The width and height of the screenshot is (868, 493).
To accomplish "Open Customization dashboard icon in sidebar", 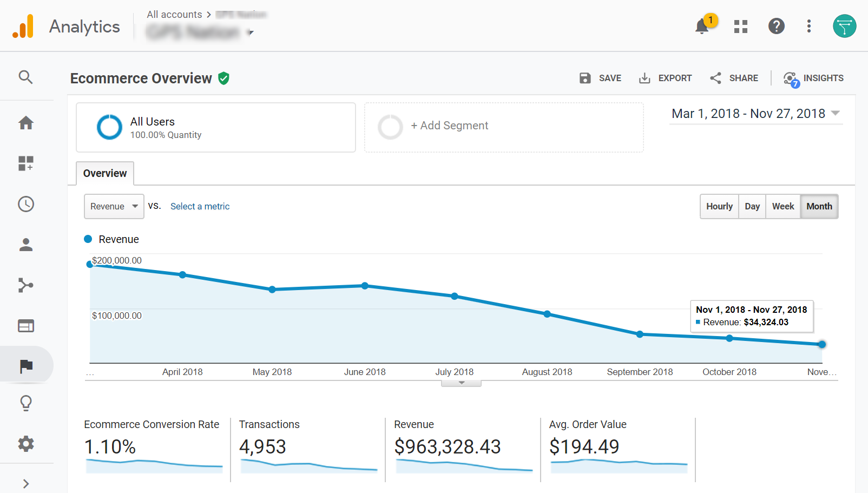I will (x=26, y=163).
